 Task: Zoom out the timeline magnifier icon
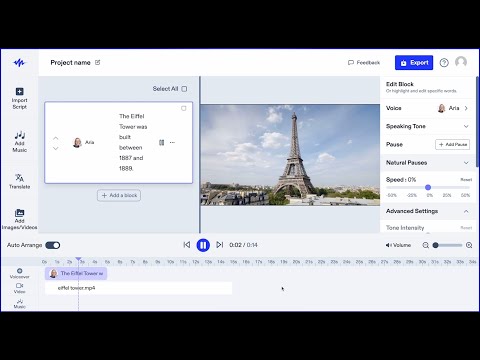[x=426, y=245]
